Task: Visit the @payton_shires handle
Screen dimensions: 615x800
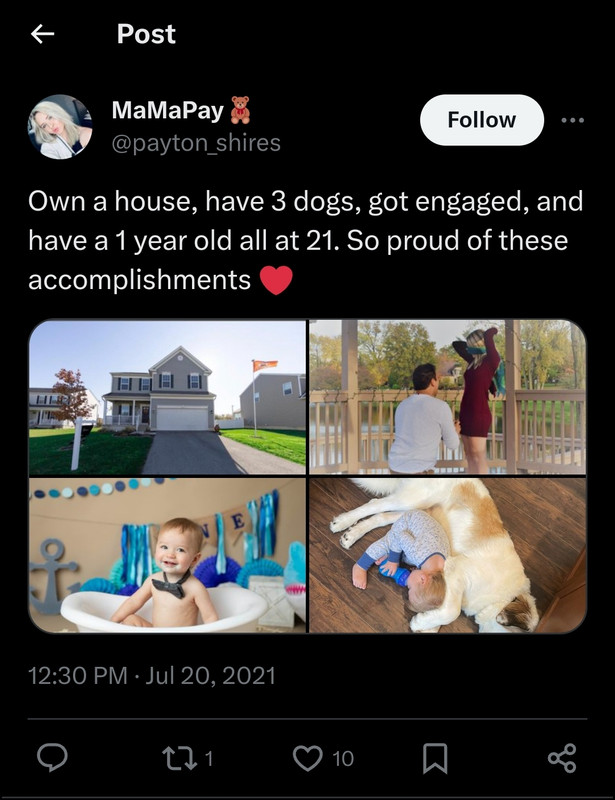Action: (196, 143)
